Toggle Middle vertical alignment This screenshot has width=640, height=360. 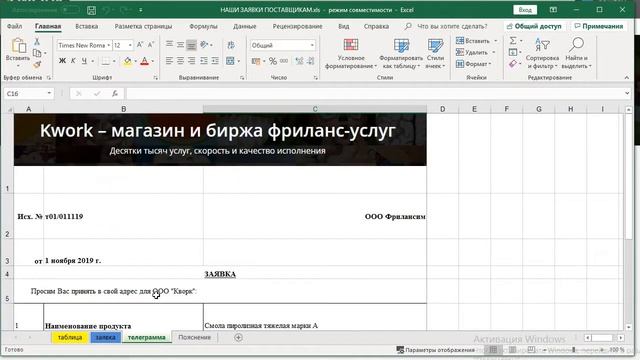point(180,44)
